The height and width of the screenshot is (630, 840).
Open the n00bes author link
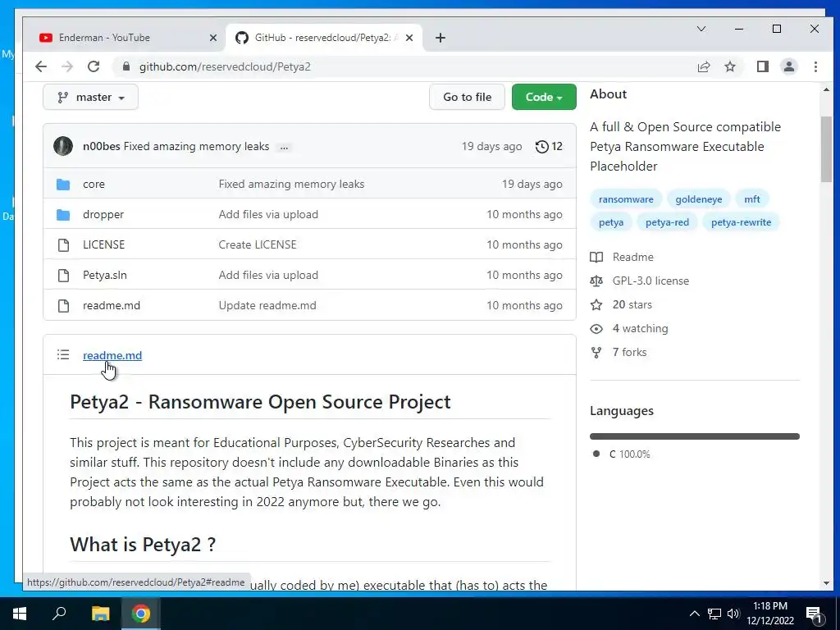point(101,146)
